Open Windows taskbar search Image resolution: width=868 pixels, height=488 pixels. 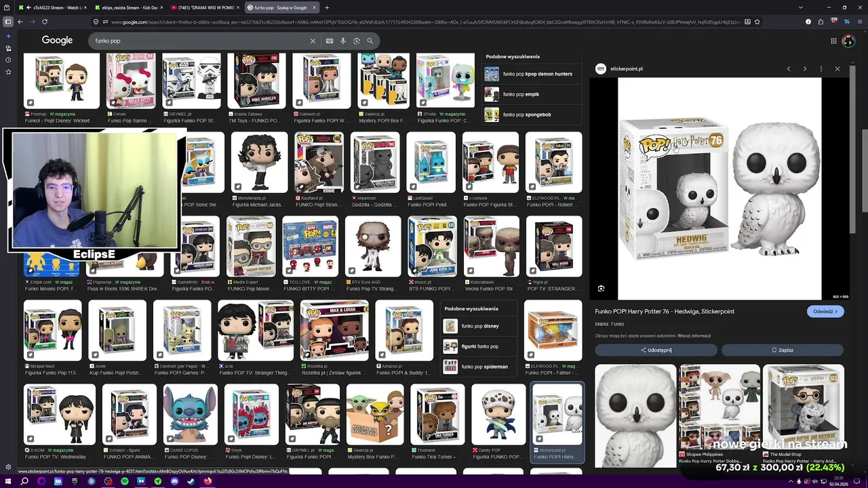click(24, 481)
